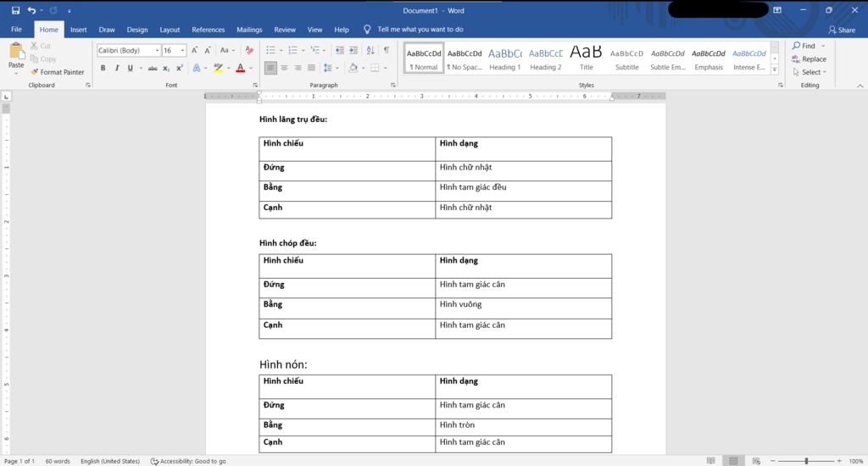Toggle numbered list
This screenshot has width=868, height=466.
pyautogui.click(x=292, y=50)
